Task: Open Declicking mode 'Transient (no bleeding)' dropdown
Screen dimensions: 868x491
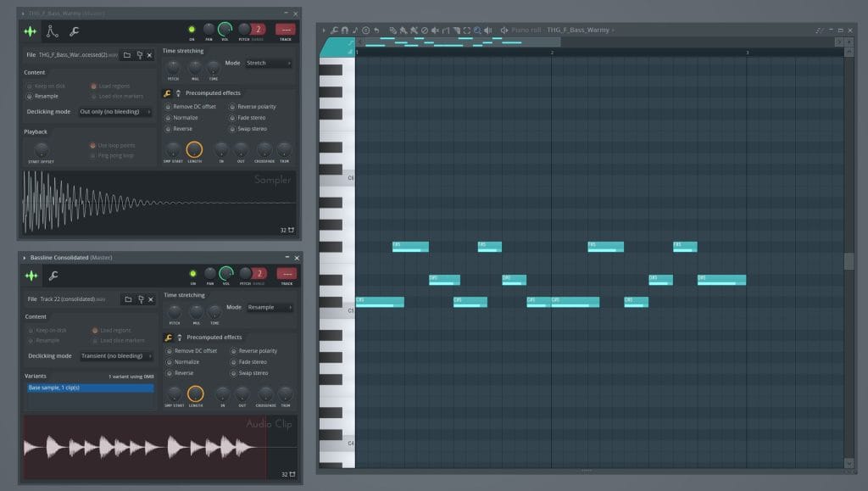Action: [x=116, y=356]
